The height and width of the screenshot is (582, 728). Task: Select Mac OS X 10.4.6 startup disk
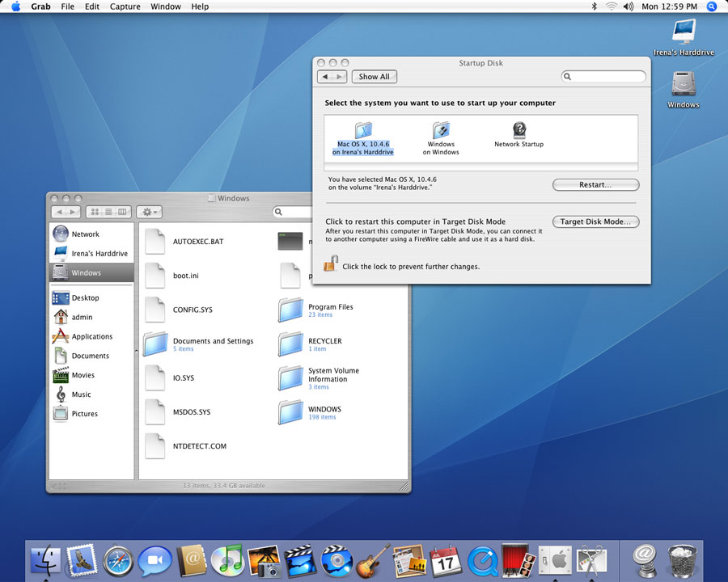363,138
